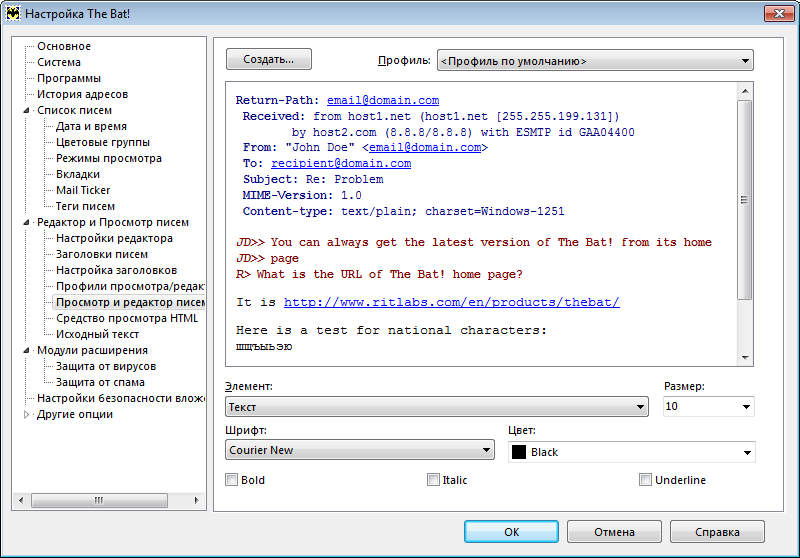Click preview scrollbar up arrow
The width and height of the screenshot is (800, 558).
[x=745, y=91]
